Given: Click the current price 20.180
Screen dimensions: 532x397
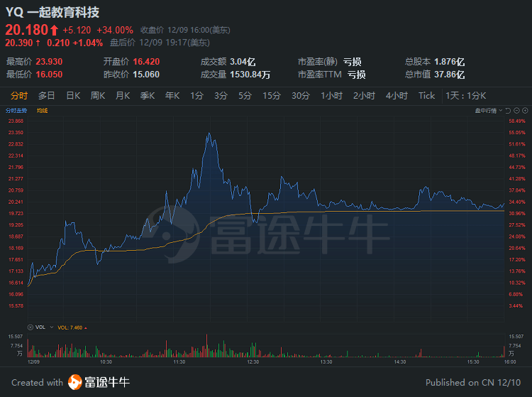Looking at the screenshot, I should pos(27,30).
